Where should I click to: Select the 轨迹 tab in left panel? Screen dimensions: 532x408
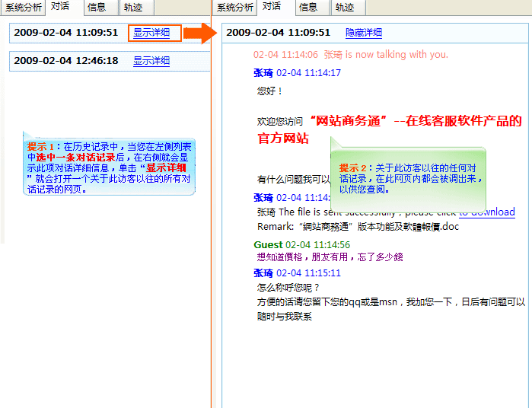pos(132,8)
